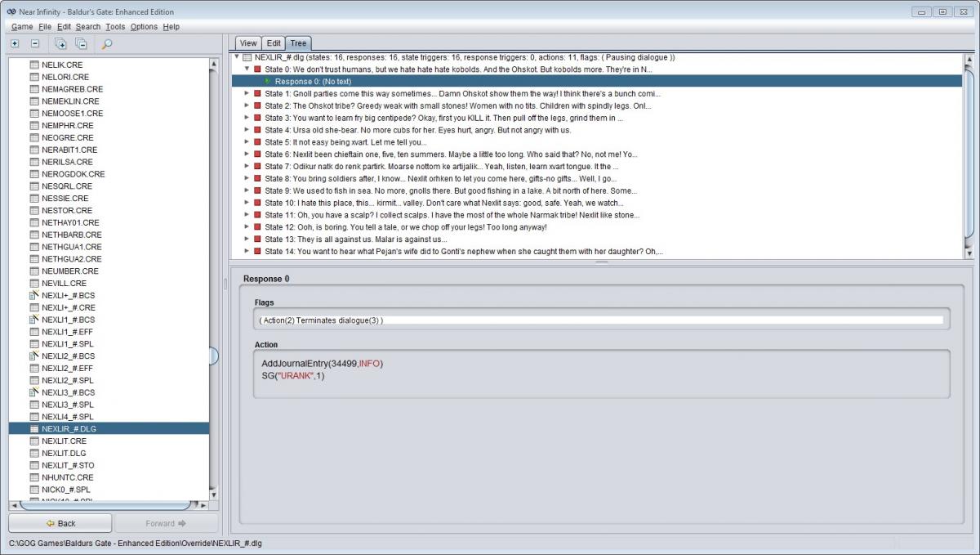
Task: Expand the State 3 tree node
Action: tap(247, 118)
